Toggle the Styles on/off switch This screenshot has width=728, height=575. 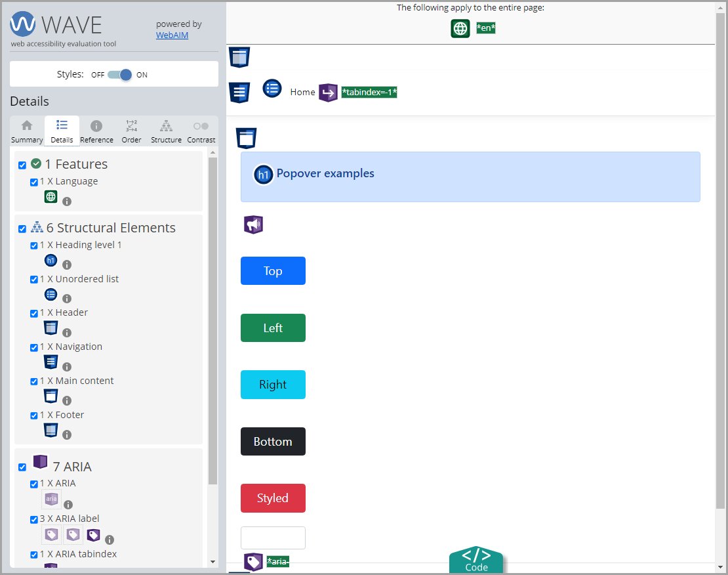[120, 74]
